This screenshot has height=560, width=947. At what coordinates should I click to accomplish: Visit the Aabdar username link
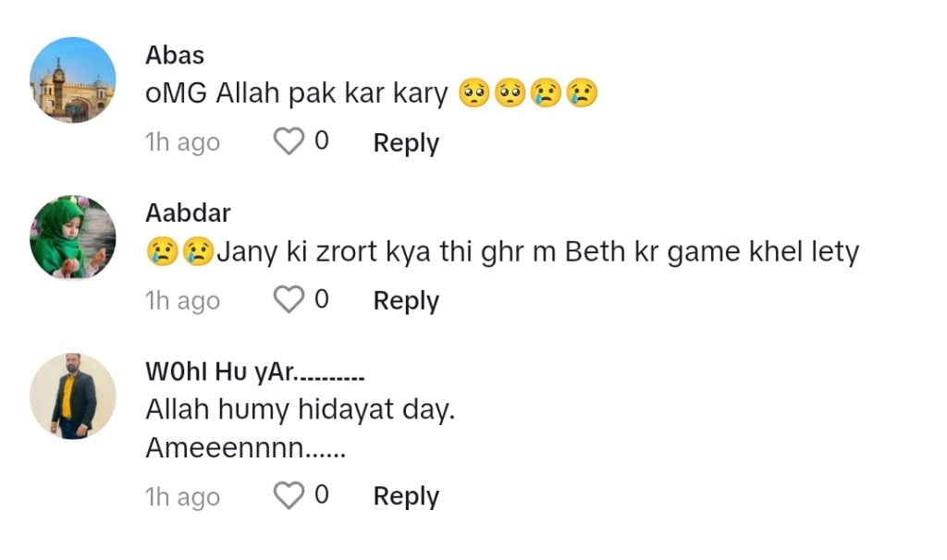click(188, 213)
